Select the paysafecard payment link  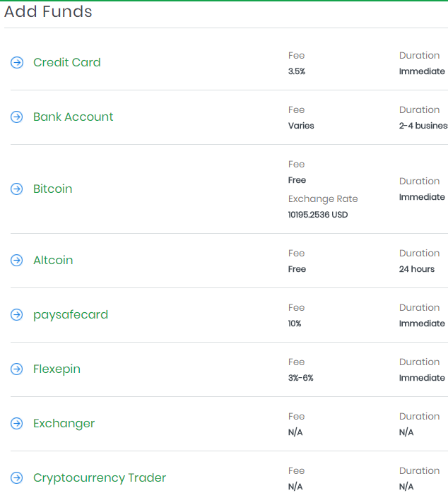71,314
